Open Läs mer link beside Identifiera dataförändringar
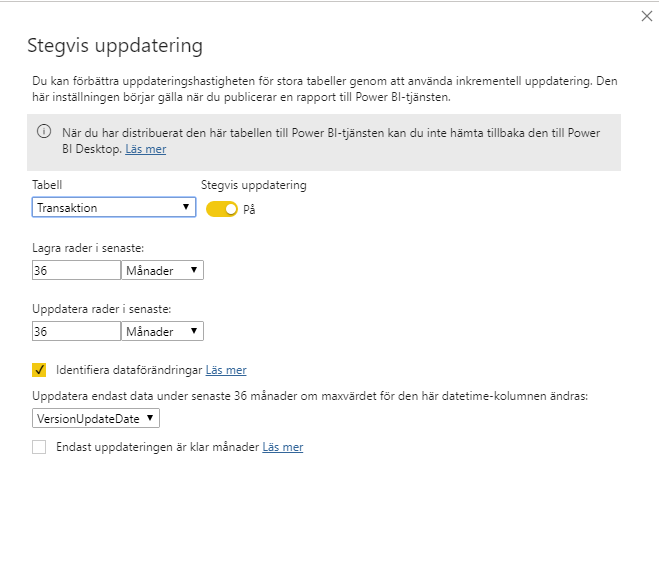Viewport: 659px width, 564px height. (226, 370)
